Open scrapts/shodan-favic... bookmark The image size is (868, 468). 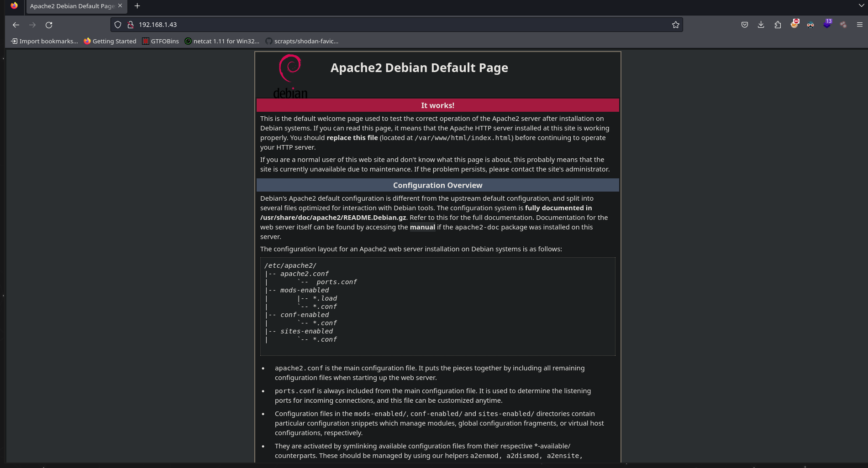pos(302,41)
